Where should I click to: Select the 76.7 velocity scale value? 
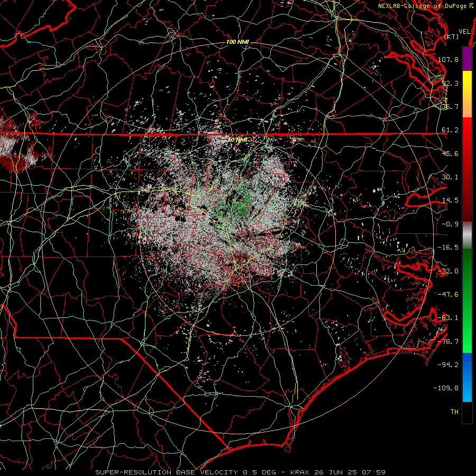[x=450, y=106]
